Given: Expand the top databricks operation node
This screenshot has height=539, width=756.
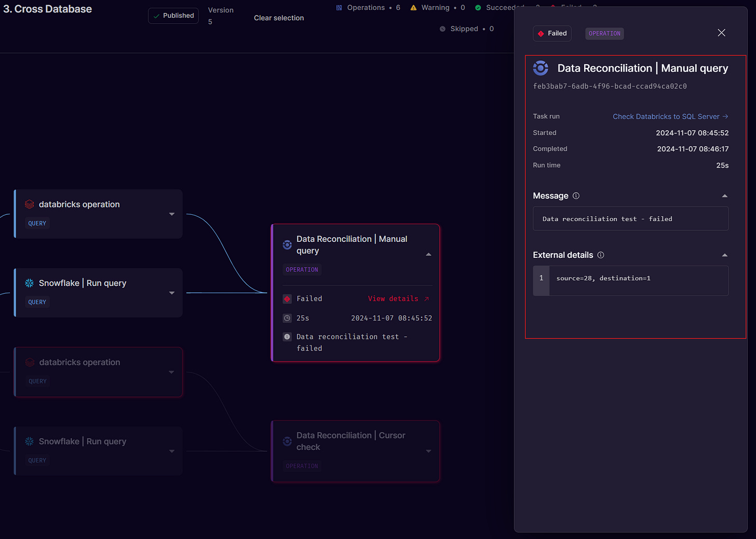Looking at the screenshot, I should 172,214.
